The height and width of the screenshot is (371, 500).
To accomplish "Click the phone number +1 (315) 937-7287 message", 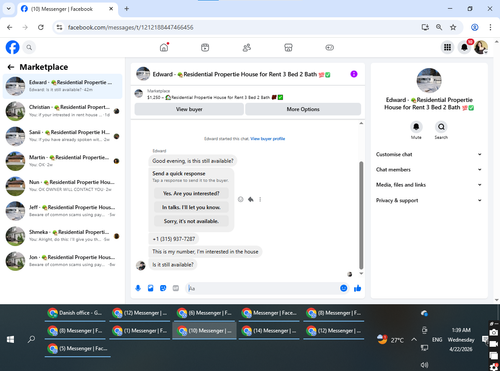I will tap(174, 239).
